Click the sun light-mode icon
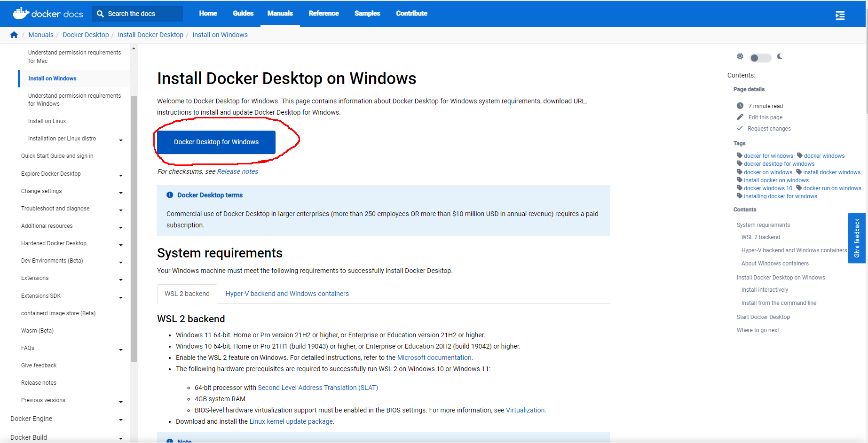Viewport: 868px width, 443px height. [740, 56]
